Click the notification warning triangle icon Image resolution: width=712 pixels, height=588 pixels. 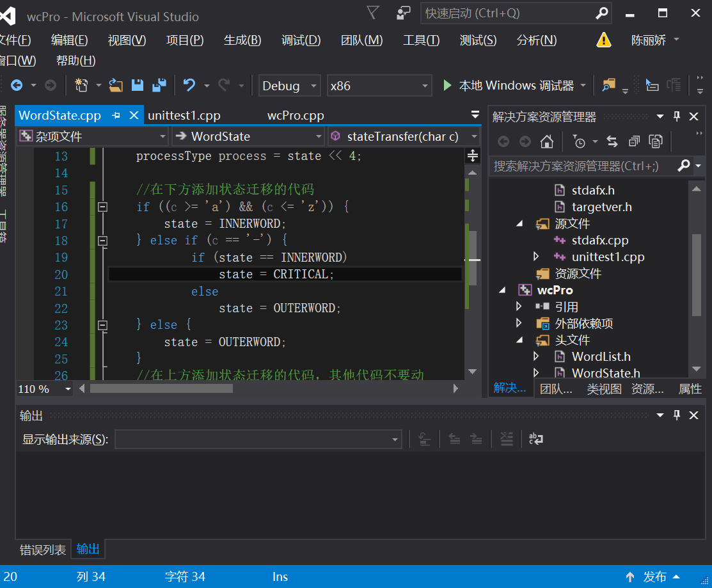(x=603, y=40)
